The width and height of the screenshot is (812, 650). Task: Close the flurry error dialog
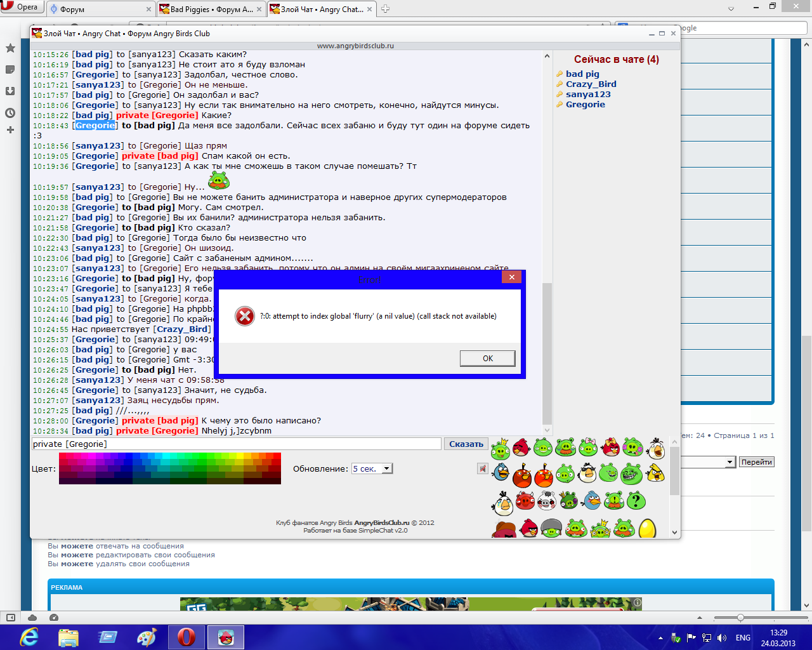click(x=511, y=277)
